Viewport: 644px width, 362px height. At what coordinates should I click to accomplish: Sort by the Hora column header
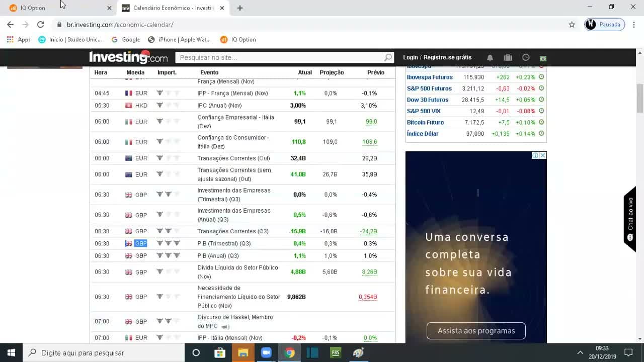click(101, 72)
